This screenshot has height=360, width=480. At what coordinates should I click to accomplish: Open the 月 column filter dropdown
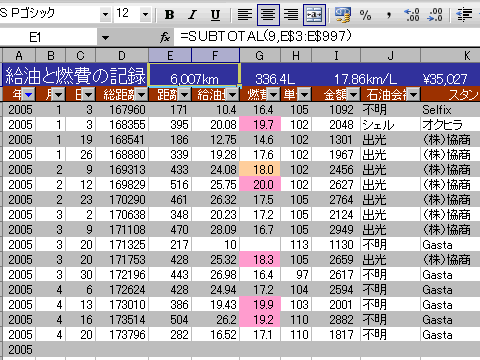click(59, 95)
